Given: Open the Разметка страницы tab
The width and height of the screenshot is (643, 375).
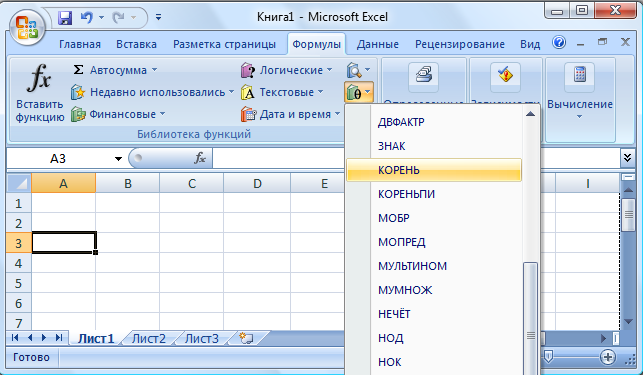Looking at the screenshot, I should click(224, 44).
